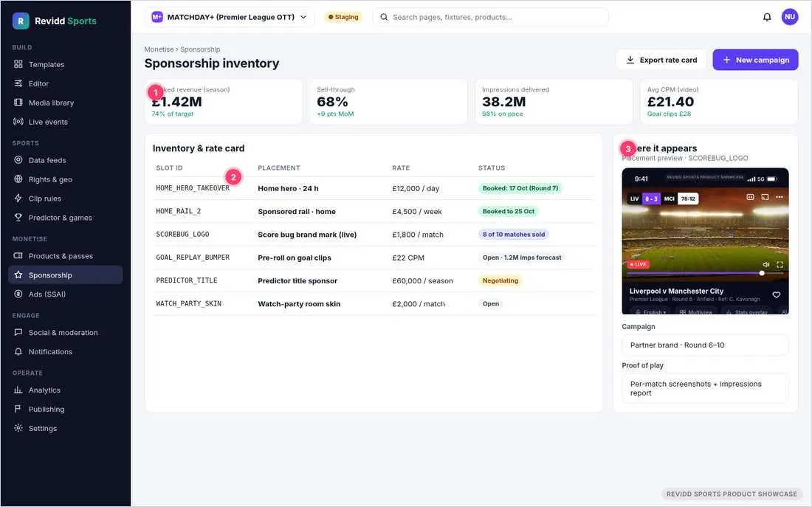Image resolution: width=812 pixels, height=507 pixels.
Task: Click the Sponsorship star icon
Action: point(18,275)
